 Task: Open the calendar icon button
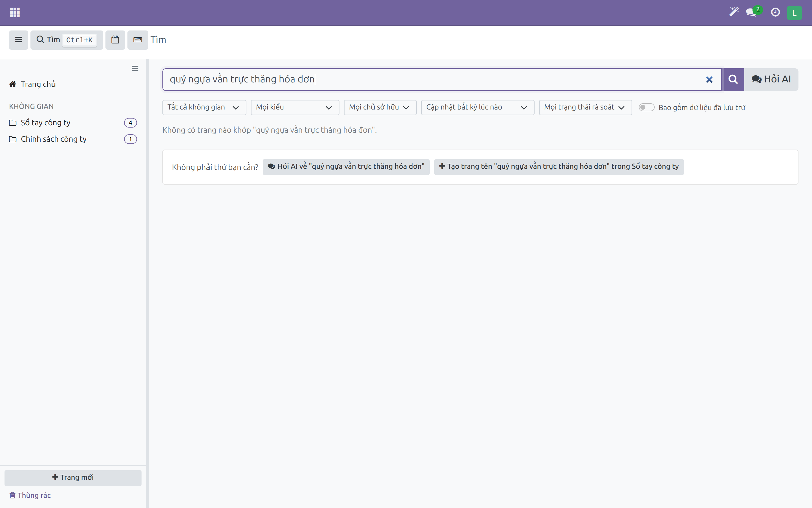point(115,40)
